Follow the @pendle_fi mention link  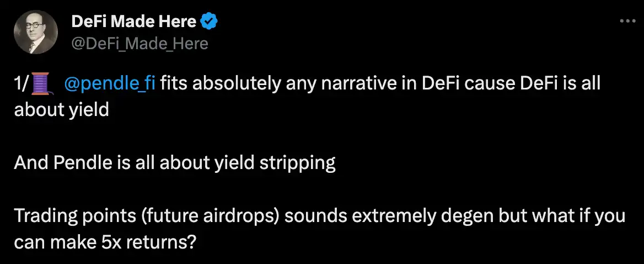tap(109, 85)
